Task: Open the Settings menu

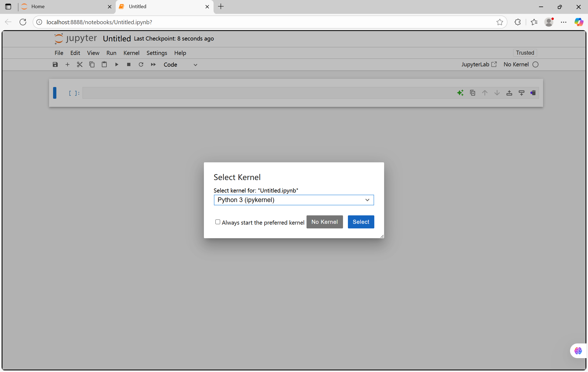Action: (157, 53)
